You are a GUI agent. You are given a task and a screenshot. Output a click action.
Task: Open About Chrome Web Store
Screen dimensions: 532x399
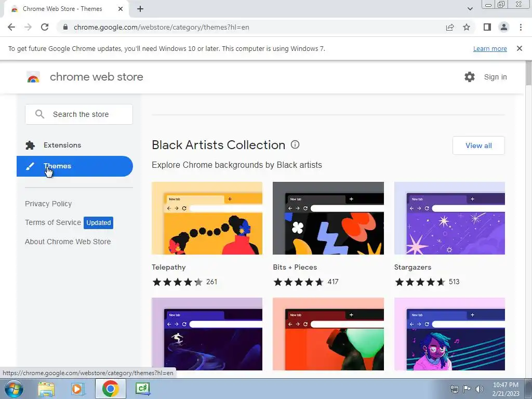[x=68, y=242]
